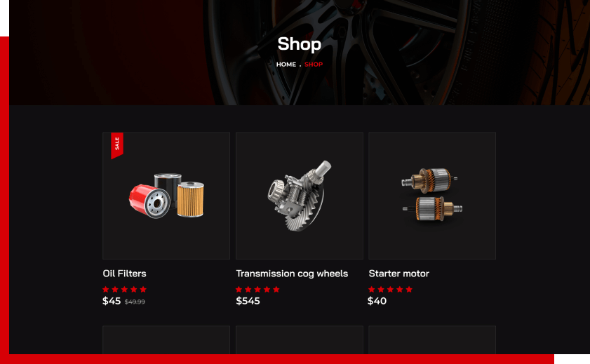Click the Shop page heading
Viewport: 590px width, 364px height.
[300, 44]
